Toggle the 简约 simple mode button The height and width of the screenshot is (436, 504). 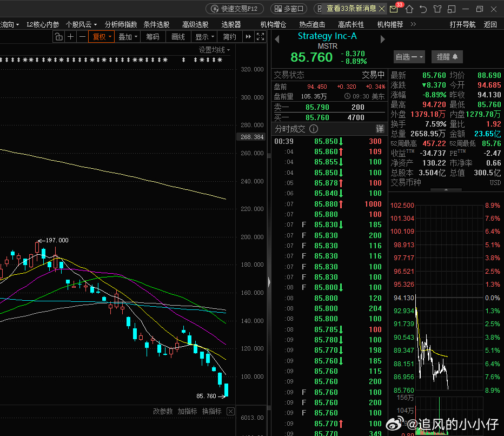pos(229,37)
